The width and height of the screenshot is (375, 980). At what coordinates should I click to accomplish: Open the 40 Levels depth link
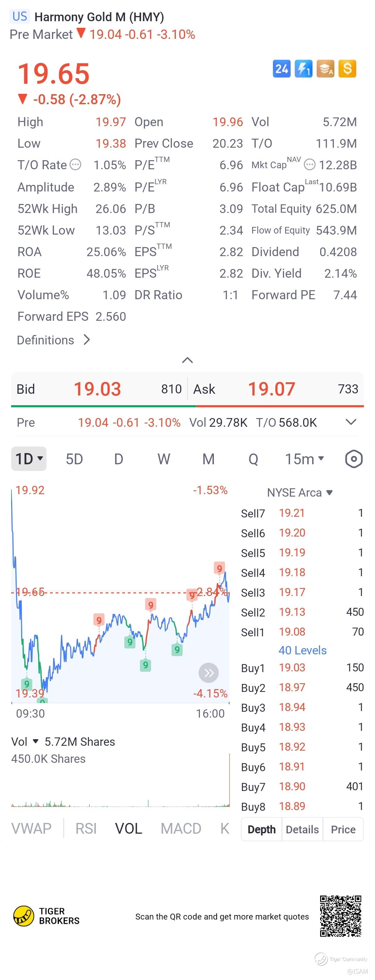point(302,650)
